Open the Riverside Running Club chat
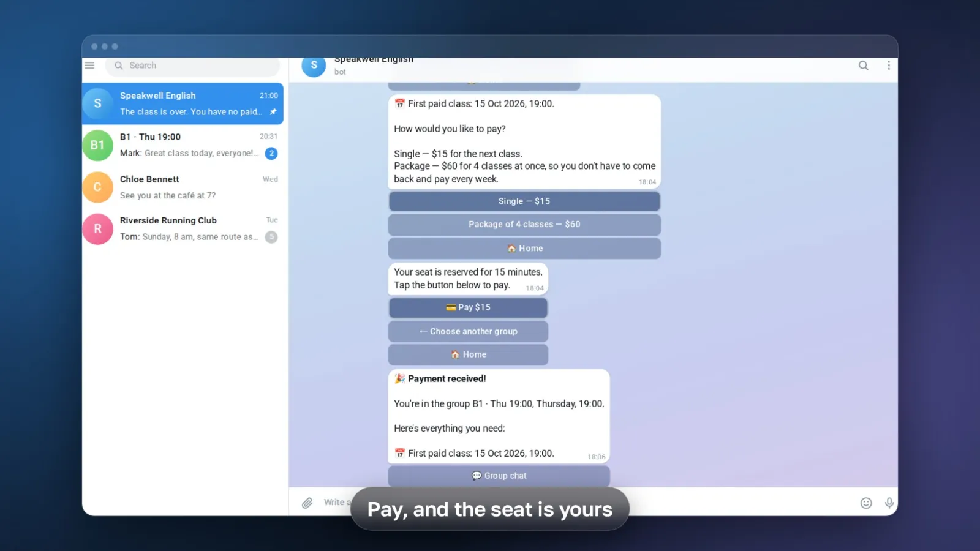The image size is (980, 551). pos(183,228)
